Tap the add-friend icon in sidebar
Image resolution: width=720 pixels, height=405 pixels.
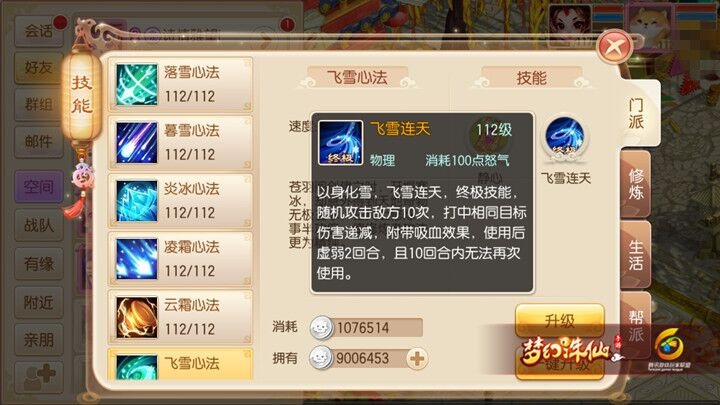pos(39,377)
